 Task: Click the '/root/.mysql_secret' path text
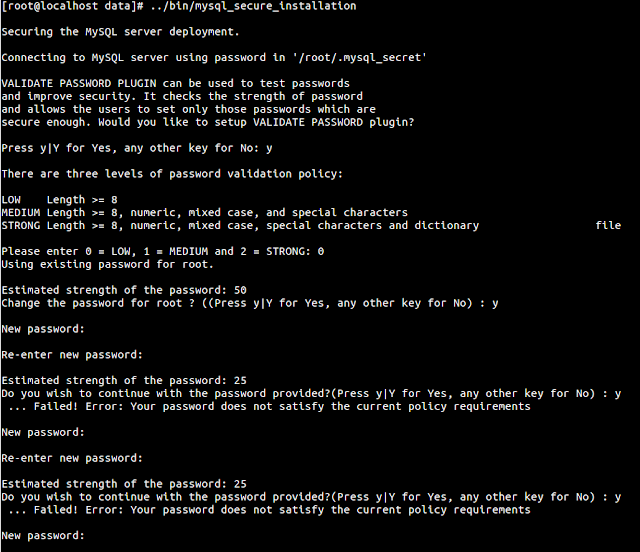click(x=359, y=58)
